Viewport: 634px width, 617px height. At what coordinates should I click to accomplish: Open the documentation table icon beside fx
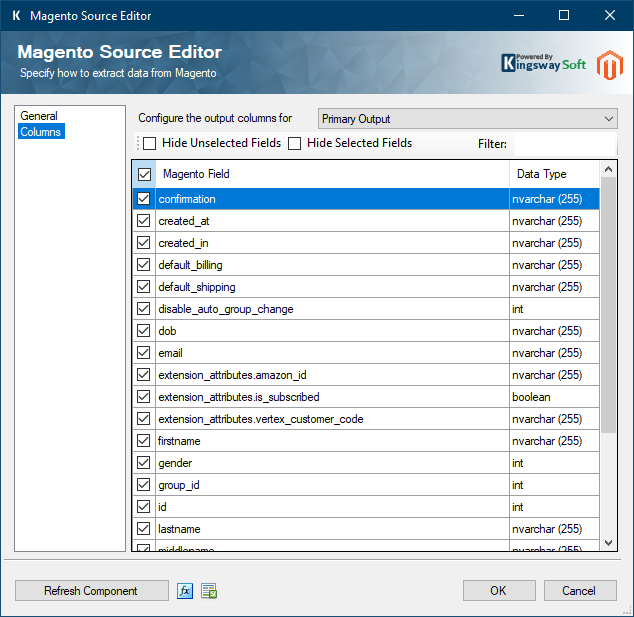209,591
